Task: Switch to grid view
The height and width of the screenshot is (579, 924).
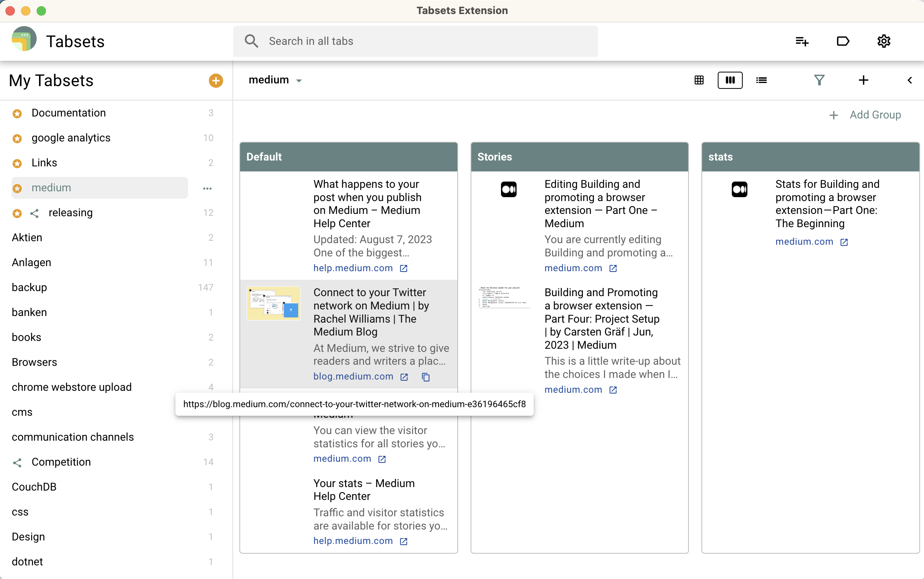Action: click(x=699, y=80)
